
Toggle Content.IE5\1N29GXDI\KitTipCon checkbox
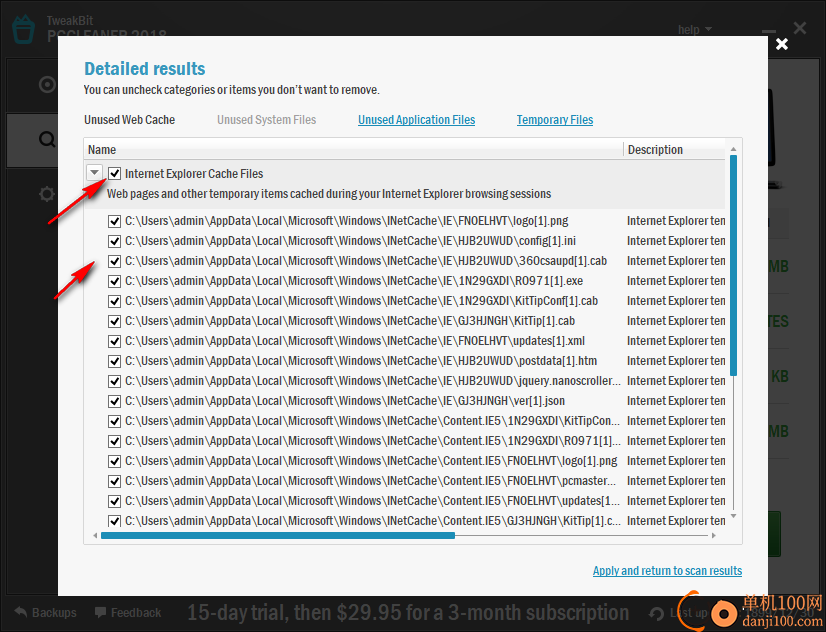point(114,421)
